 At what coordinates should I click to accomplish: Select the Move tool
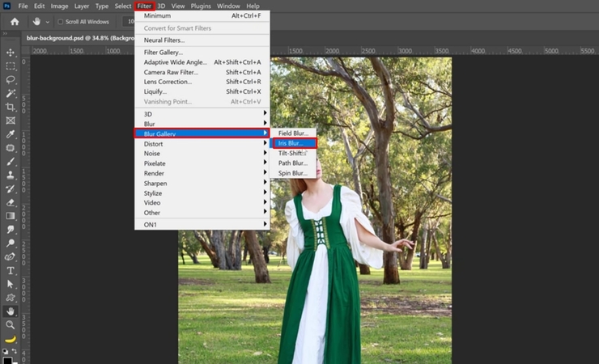coord(11,52)
